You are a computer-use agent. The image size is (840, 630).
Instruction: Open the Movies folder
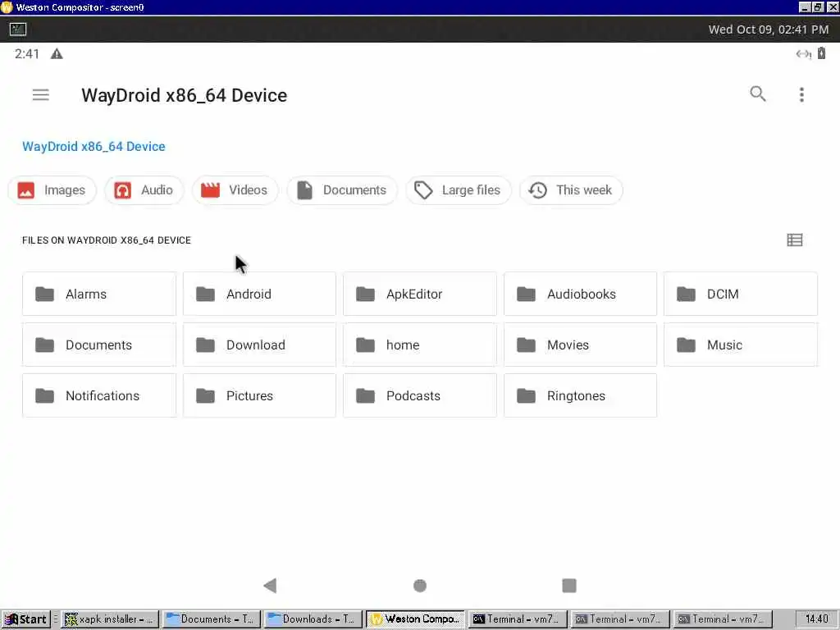tap(580, 345)
